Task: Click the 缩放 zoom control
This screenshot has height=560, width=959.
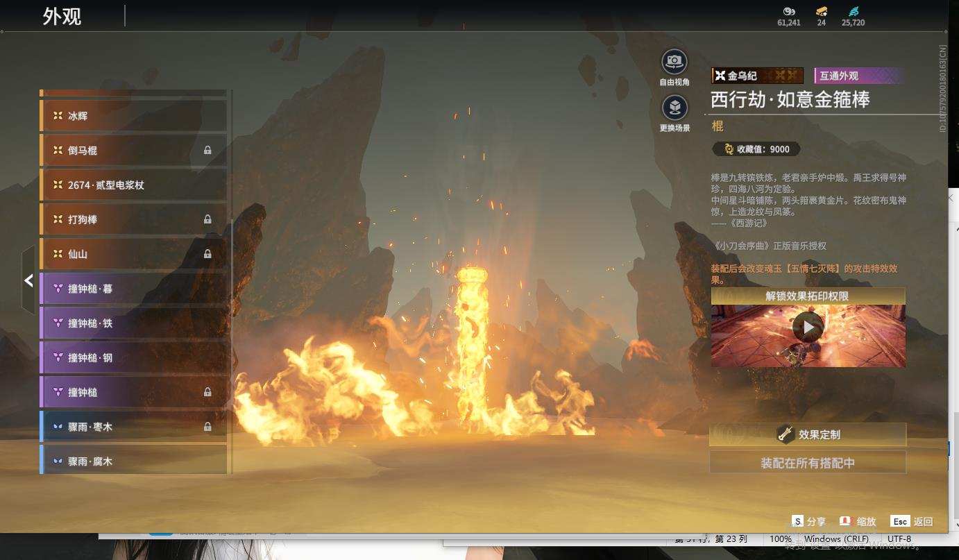Action: click(x=858, y=521)
